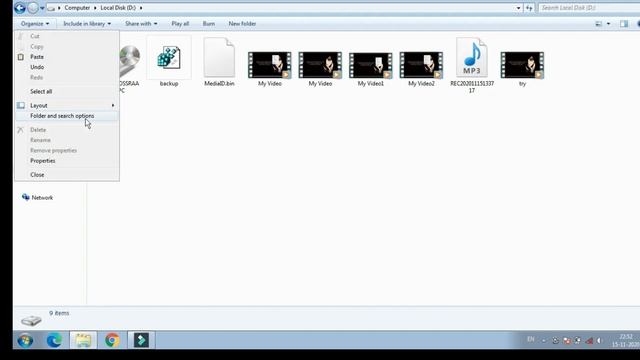Click the volume speaker tray icon

coord(600,340)
